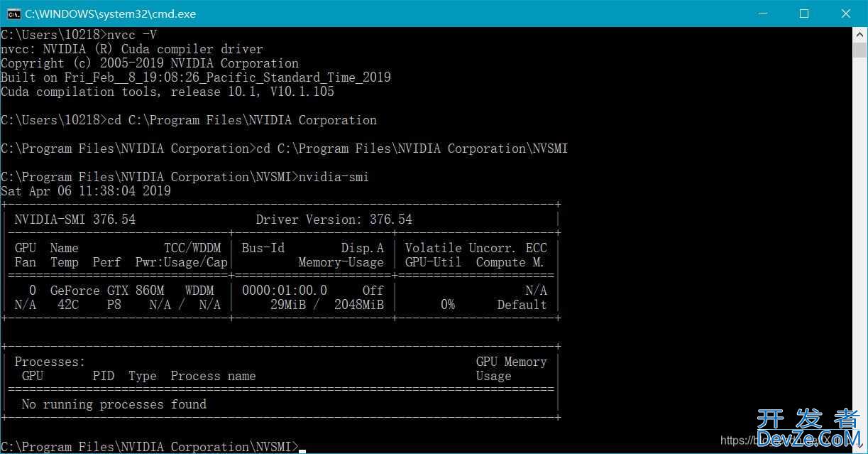Click 'No running processes found' text
This screenshot has height=454, width=868.
coord(114,404)
